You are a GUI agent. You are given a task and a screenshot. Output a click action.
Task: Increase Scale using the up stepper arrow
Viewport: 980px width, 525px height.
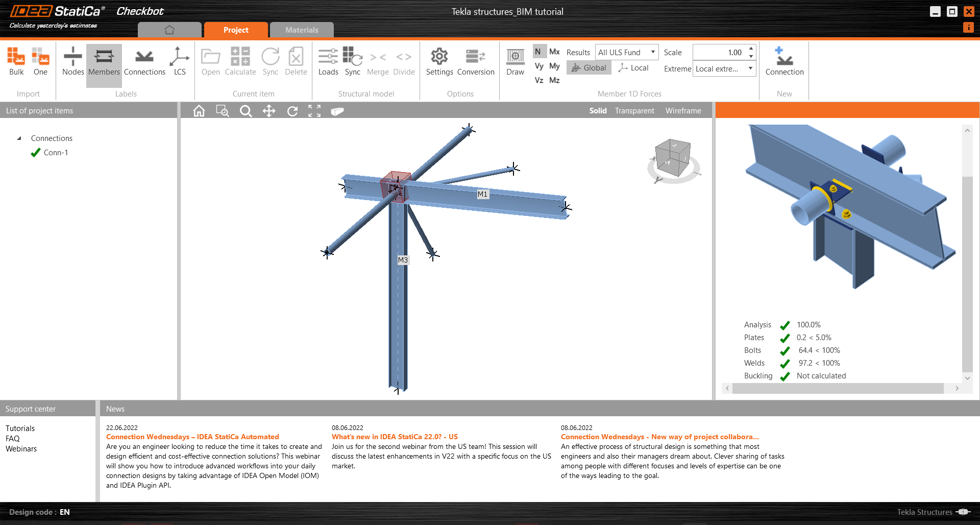[750, 49]
